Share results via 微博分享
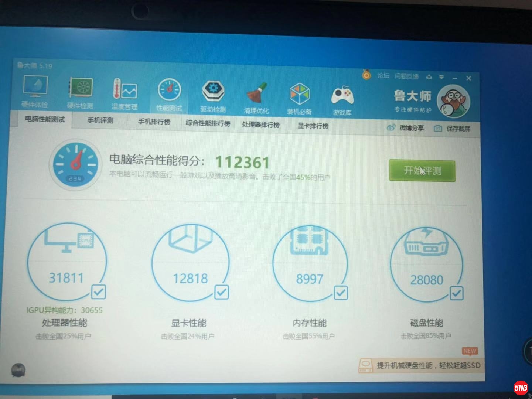The height and width of the screenshot is (399, 532). pyautogui.click(x=405, y=128)
